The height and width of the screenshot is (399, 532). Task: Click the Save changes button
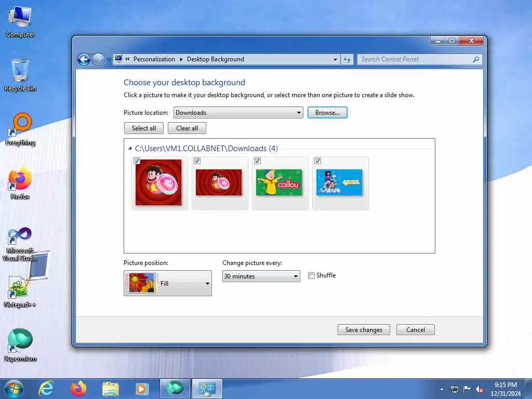pos(364,330)
